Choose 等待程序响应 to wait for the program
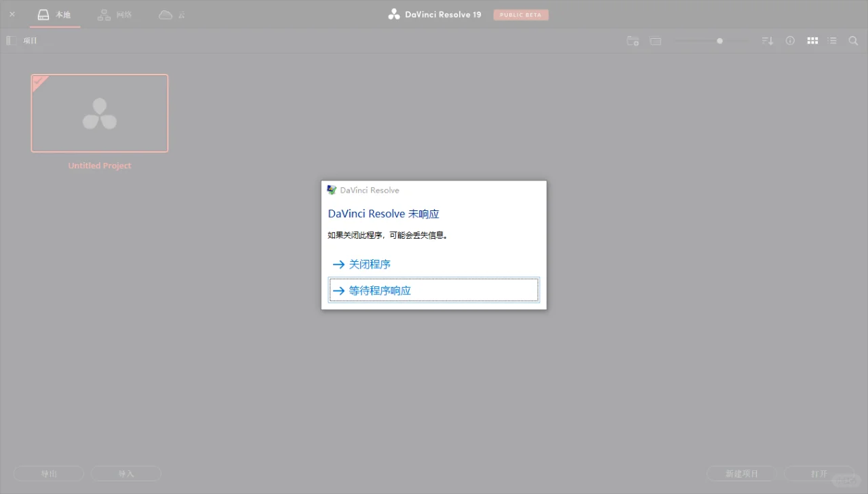The image size is (868, 494). click(x=434, y=290)
